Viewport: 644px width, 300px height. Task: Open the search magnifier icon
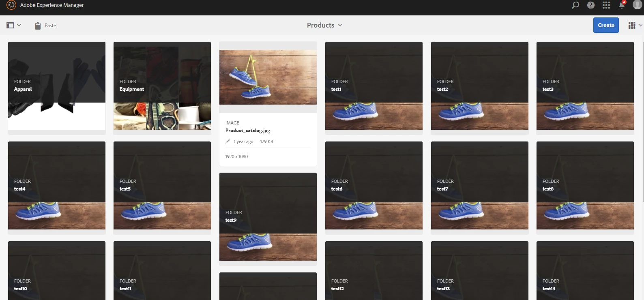[575, 5]
